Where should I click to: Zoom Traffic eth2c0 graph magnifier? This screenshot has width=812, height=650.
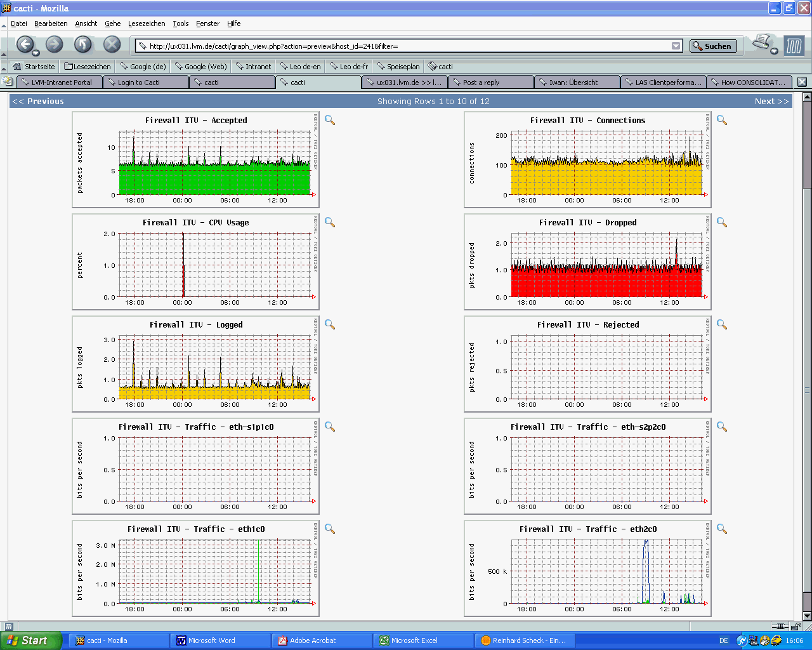click(722, 529)
